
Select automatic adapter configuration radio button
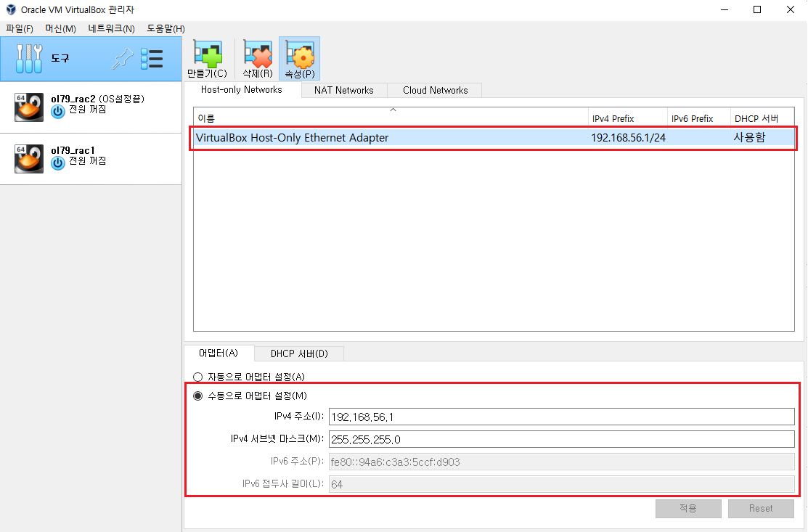click(x=198, y=377)
